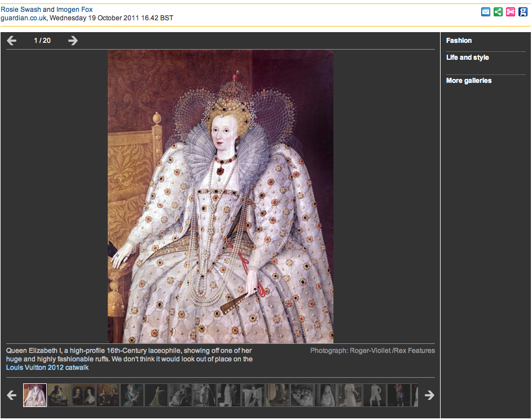This screenshot has width=532, height=420.
Task: Click the 'Photograph: Roger-Viollet /Rex Features' credit
Action: [x=372, y=351]
